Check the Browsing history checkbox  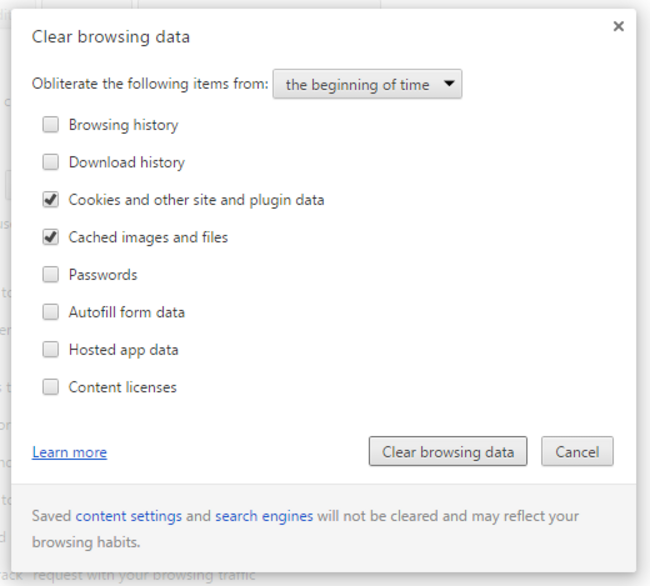51,124
